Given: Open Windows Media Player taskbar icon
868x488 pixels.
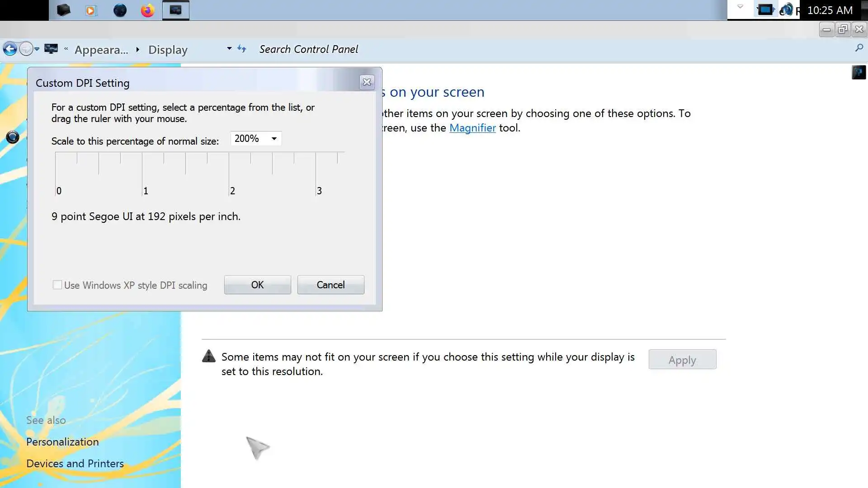Looking at the screenshot, I should (91, 10).
